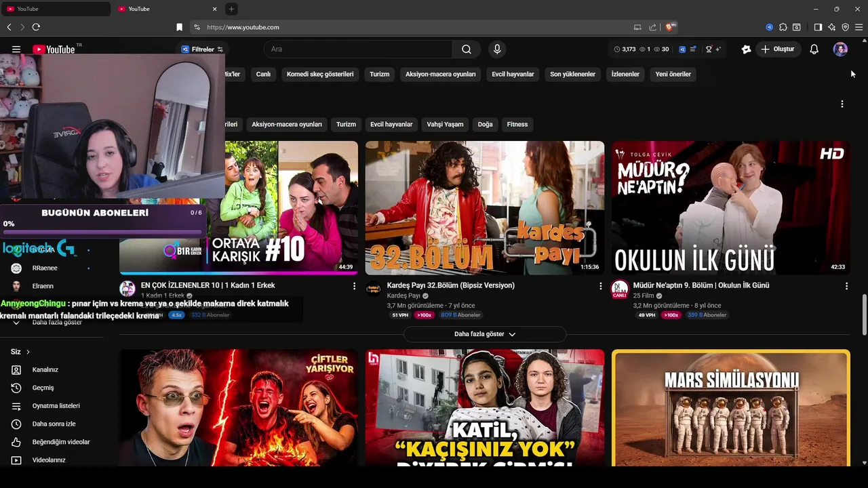The width and height of the screenshot is (868, 488).
Task: Expand main Daha fazla göster under videos
Action: [485, 334]
